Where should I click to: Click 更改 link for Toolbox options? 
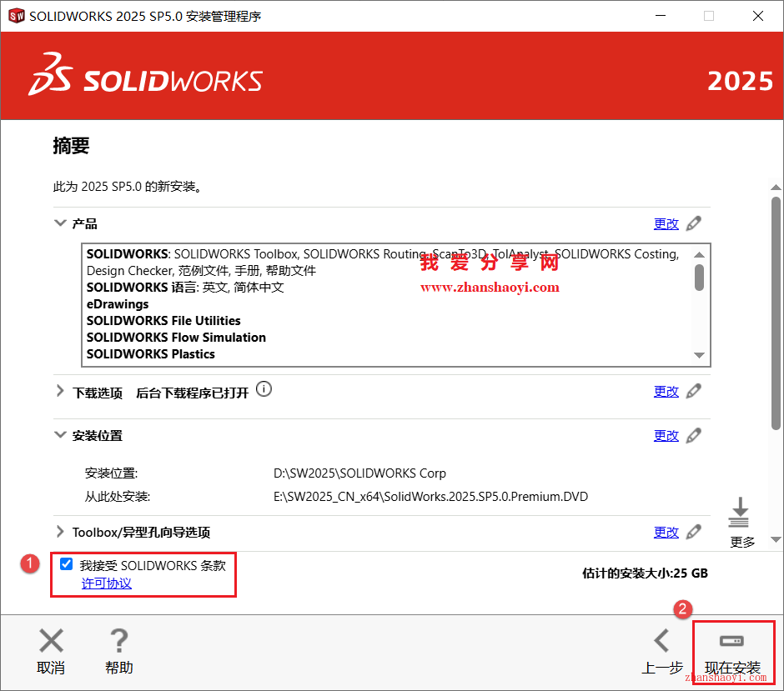(x=666, y=533)
